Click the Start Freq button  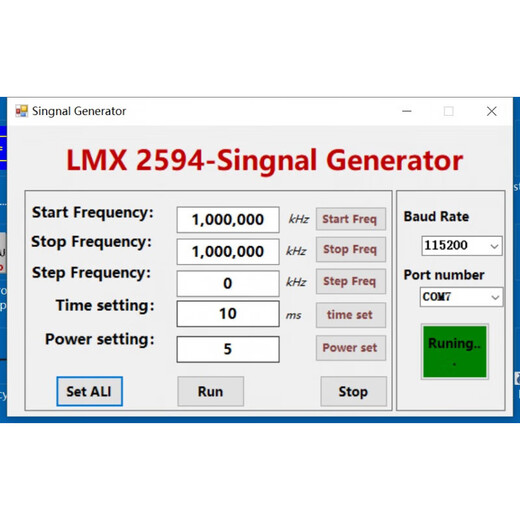[x=351, y=219]
